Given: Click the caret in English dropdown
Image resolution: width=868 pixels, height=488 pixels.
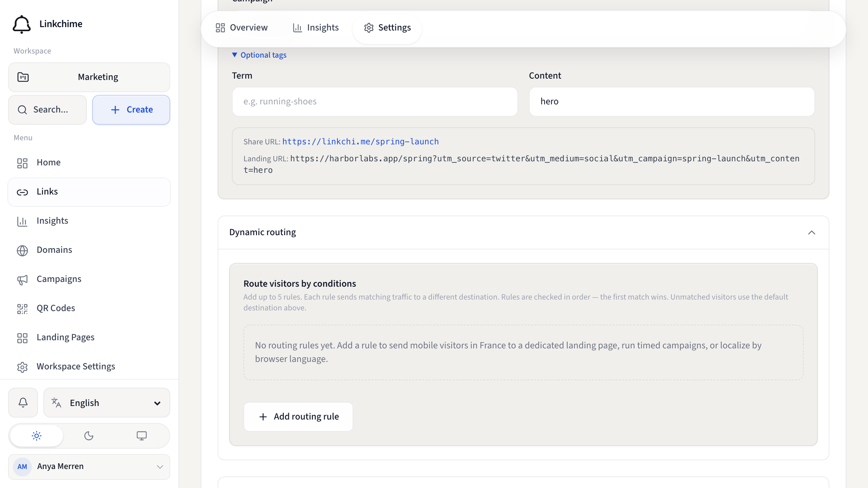Looking at the screenshot, I should pos(157,403).
